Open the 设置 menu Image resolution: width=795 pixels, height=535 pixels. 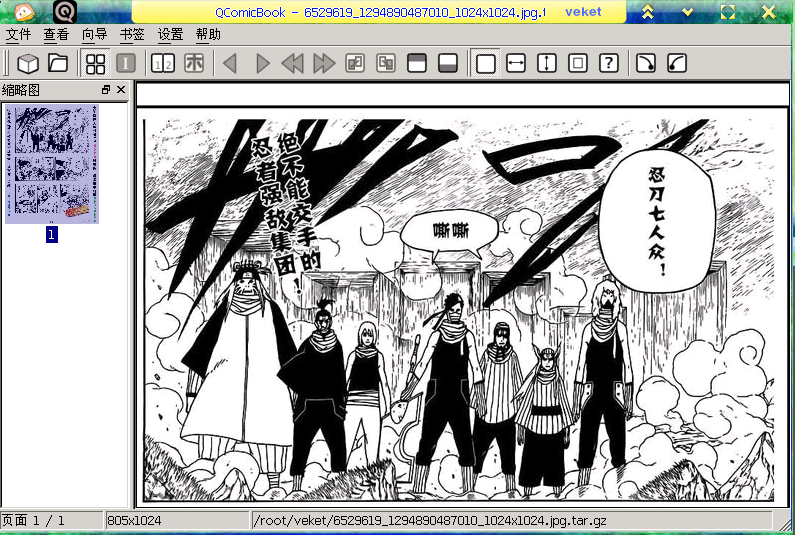[x=170, y=34]
